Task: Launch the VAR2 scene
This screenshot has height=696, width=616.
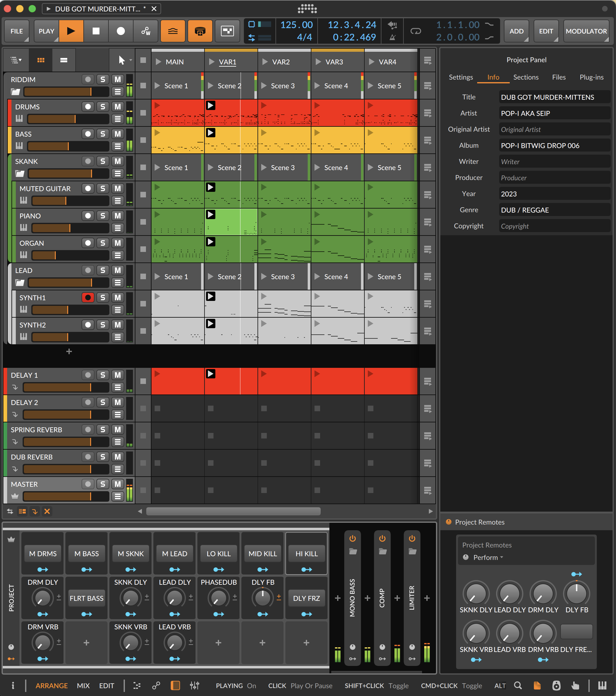Action: click(265, 62)
